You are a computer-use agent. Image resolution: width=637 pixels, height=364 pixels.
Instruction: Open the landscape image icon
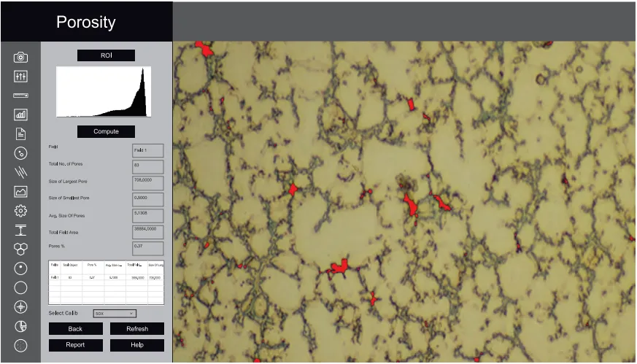(20, 191)
